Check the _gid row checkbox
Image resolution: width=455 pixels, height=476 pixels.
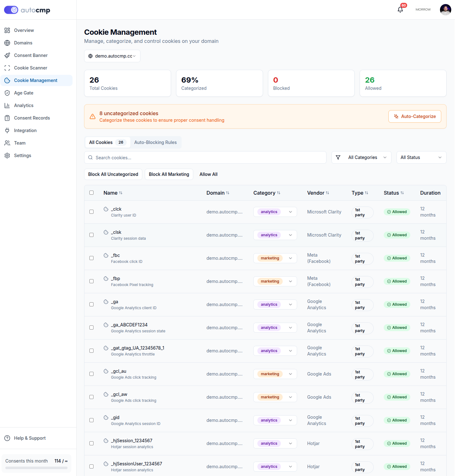(92, 420)
